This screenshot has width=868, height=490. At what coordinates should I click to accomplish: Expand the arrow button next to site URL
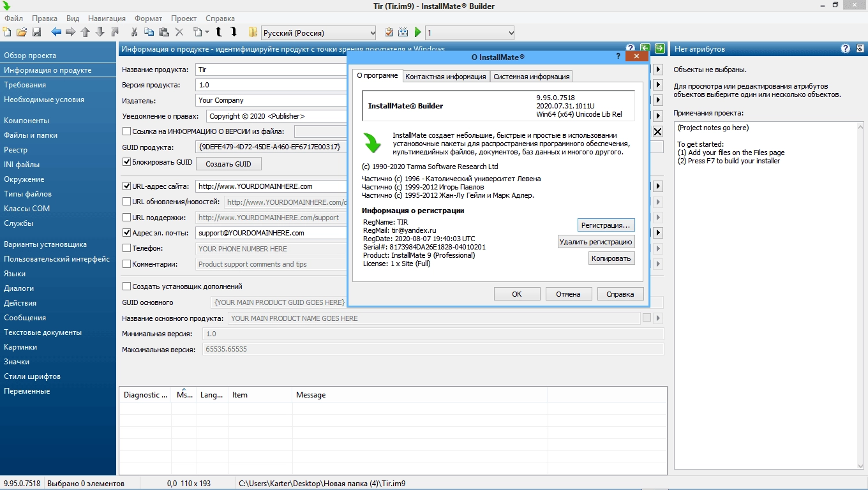pyautogui.click(x=657, y=186)
